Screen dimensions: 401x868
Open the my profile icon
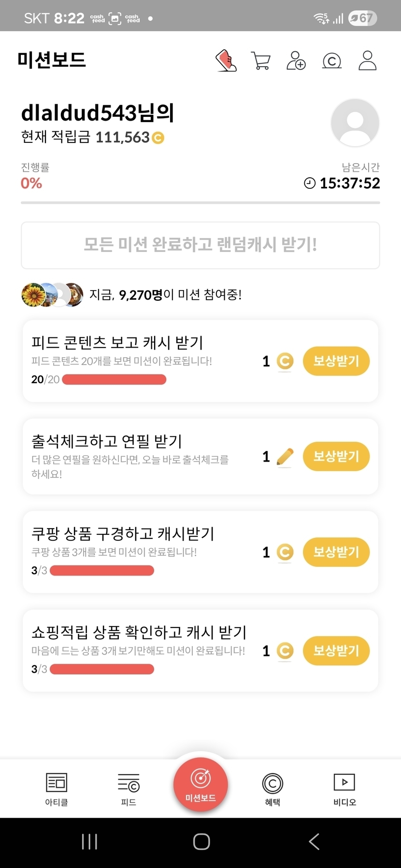[367, 61]
